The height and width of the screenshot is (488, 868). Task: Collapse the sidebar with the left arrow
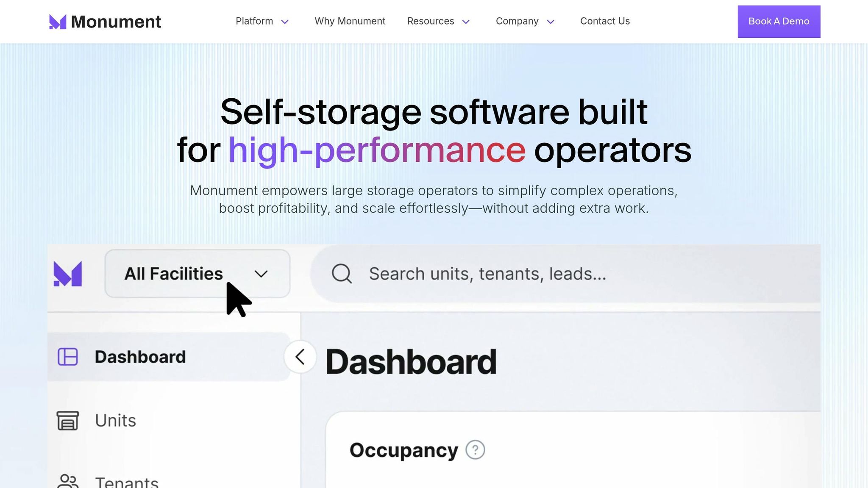(x=300, y=357)
